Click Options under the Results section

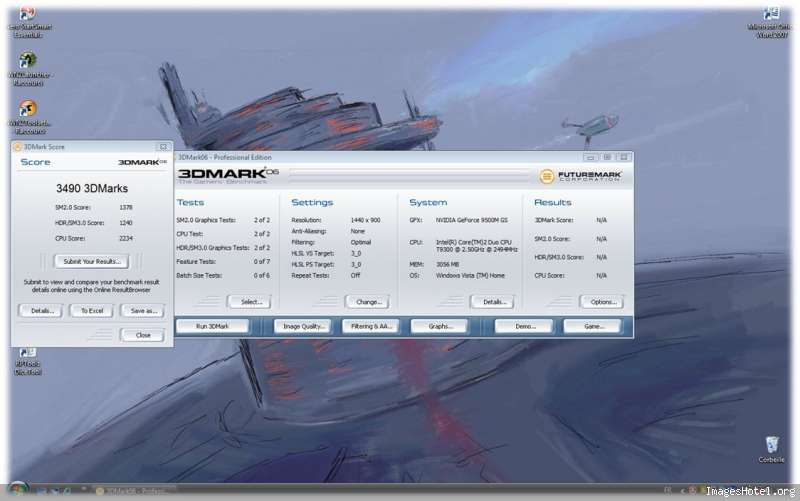click(601, 301)
